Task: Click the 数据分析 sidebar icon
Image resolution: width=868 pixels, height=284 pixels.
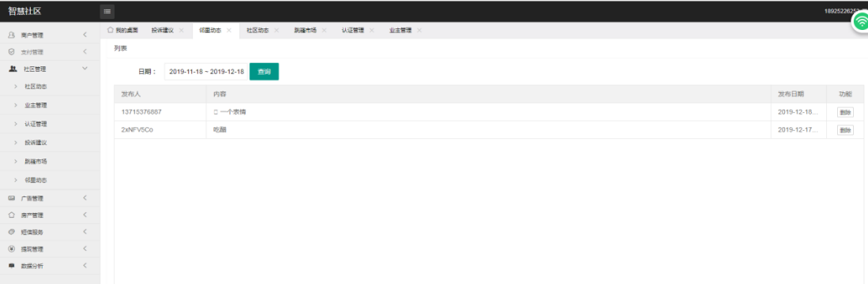Action: click(x=12, y=266)
